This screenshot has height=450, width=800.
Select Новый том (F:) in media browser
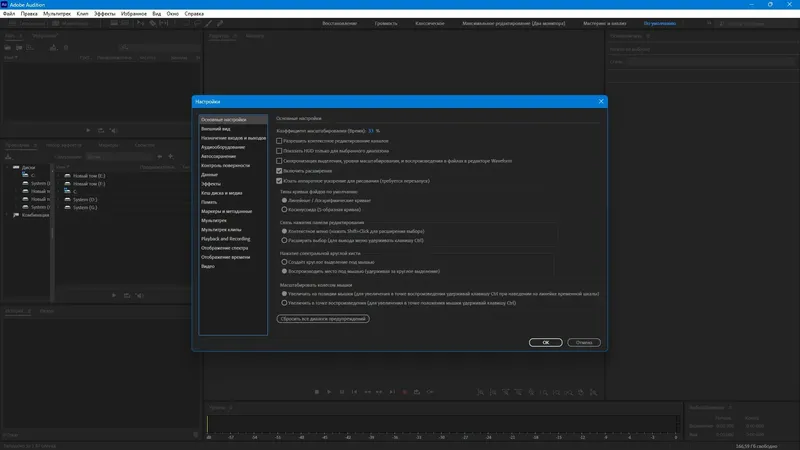(x=89, y=184)
